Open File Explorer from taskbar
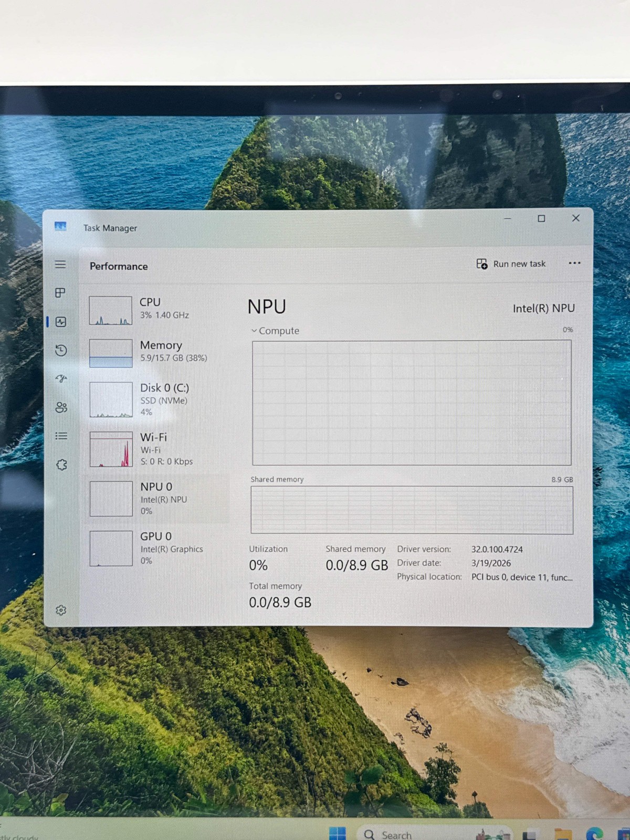 563,834
